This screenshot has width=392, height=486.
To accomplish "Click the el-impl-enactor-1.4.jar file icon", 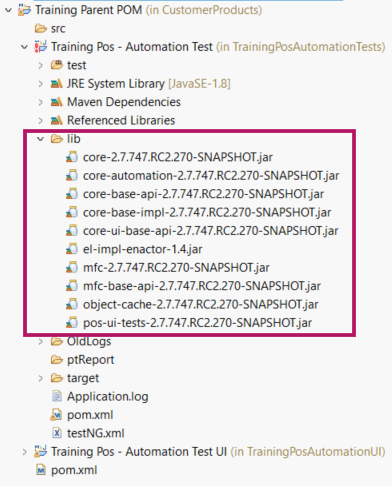I will click(x=72, y=249).
